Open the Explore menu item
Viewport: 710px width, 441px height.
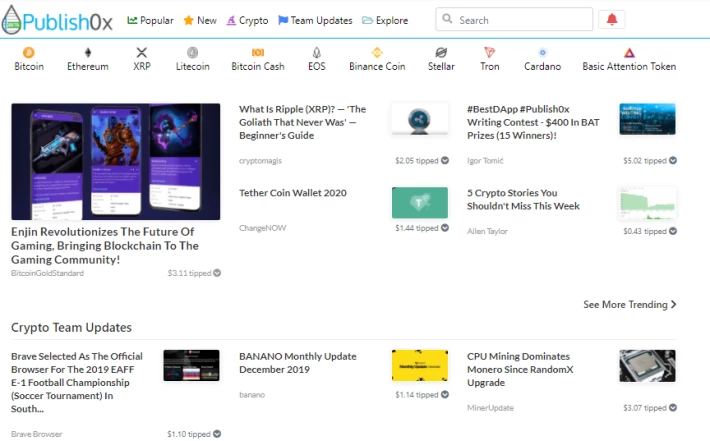click(385, 20)
